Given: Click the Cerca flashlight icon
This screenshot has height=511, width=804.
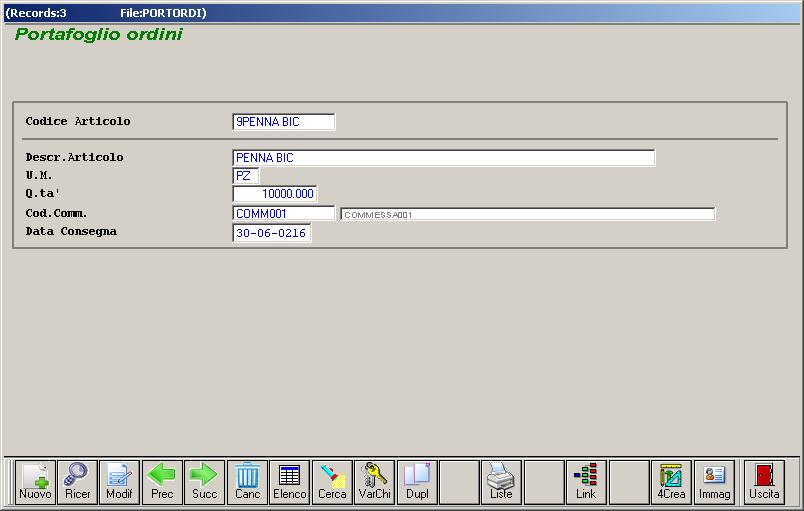Looking at the screenshot, I should [x=332, y=482].
